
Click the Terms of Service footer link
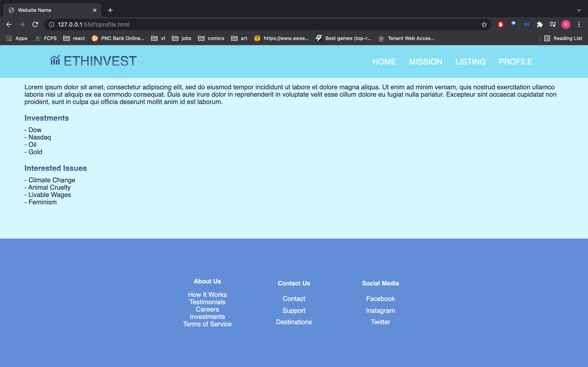(207, 324)
